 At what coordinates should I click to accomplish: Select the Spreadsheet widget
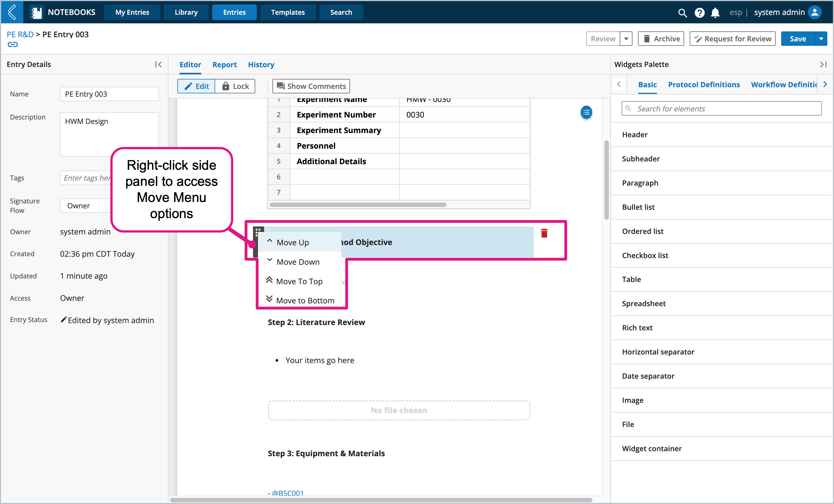point(722,304)
